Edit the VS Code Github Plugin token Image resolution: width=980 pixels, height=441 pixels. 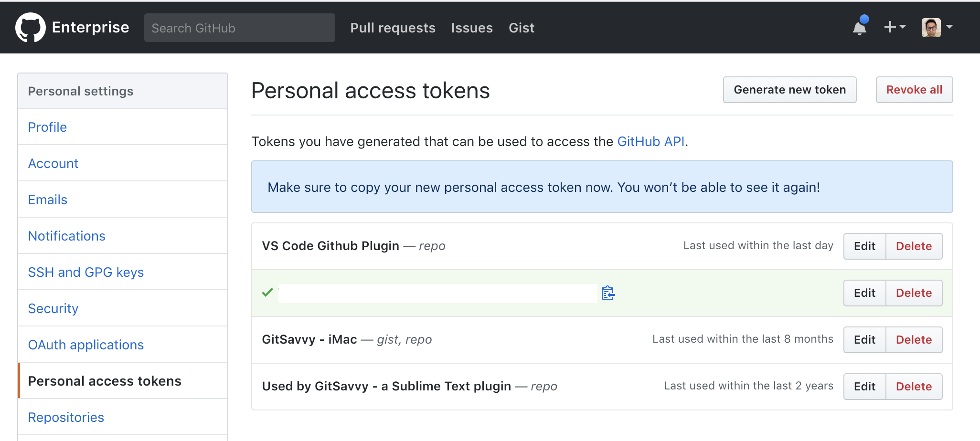click(864, 246)
